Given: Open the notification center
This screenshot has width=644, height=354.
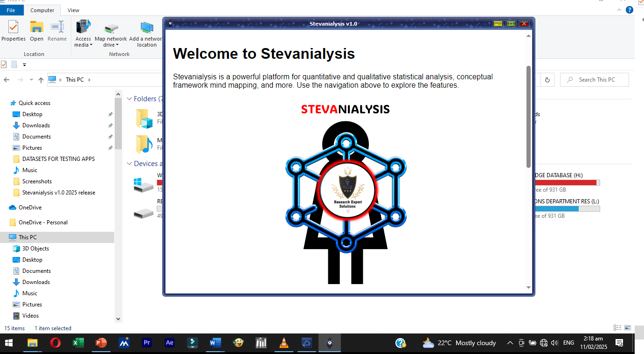Looking at the screenshot, I should [619, 343].
